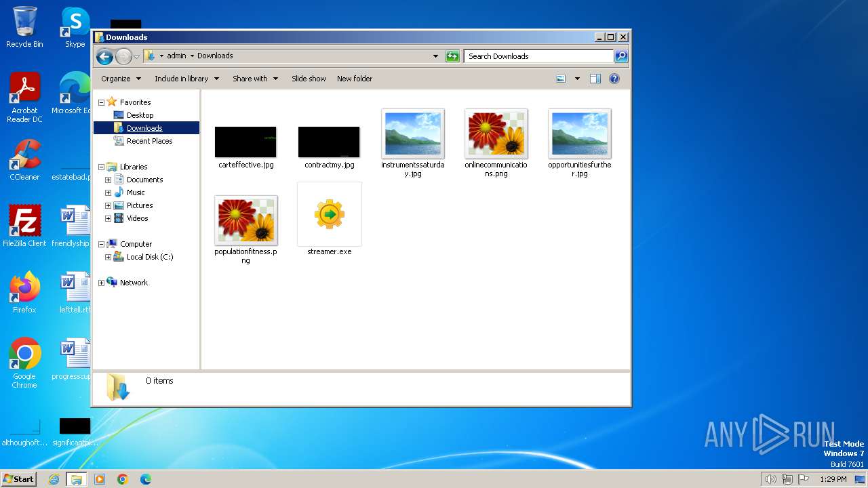The width and height of the screenshot is (868, 488).
Task: Create a New folder
Action: click(355, 79)
